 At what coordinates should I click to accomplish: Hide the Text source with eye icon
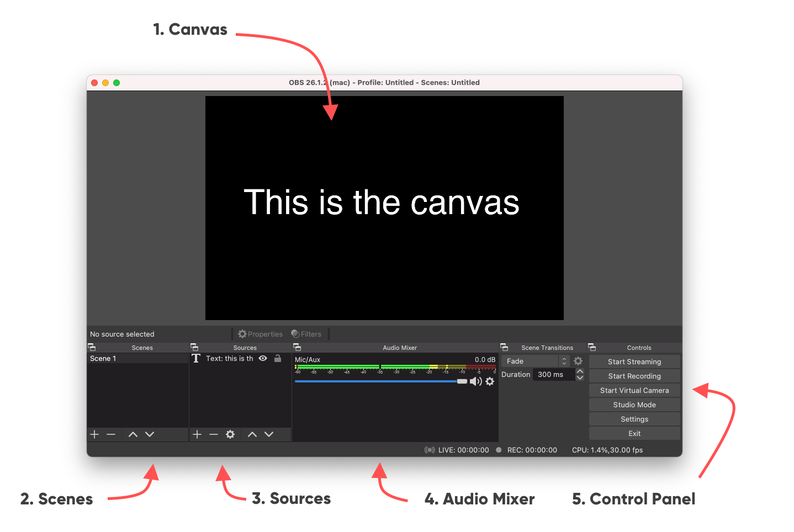point(263,358)
